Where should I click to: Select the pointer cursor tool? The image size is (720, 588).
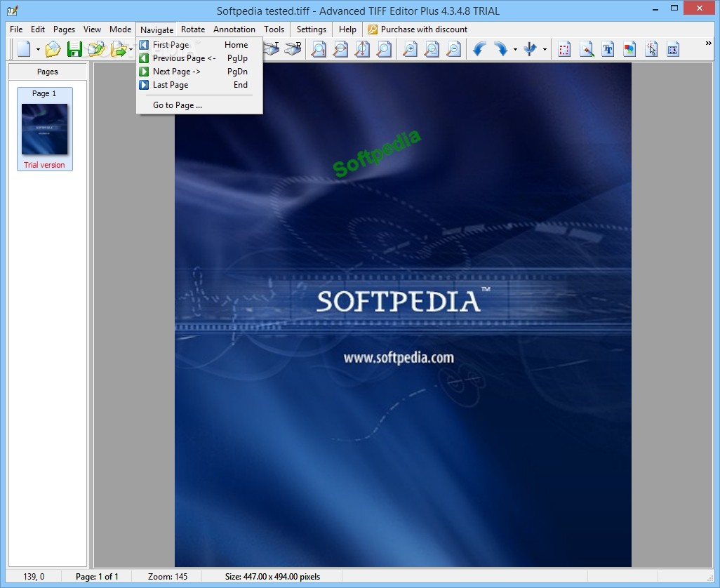(651, 48)
